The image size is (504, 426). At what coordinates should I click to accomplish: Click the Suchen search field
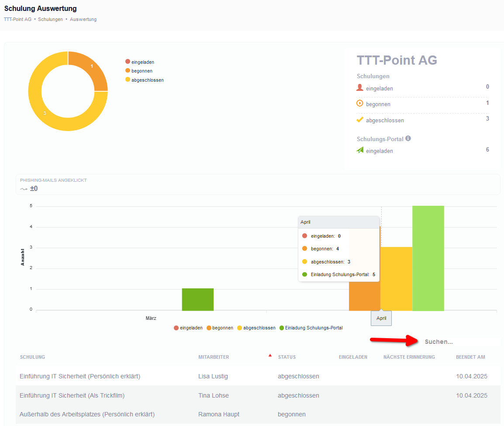tap(459, 342)
